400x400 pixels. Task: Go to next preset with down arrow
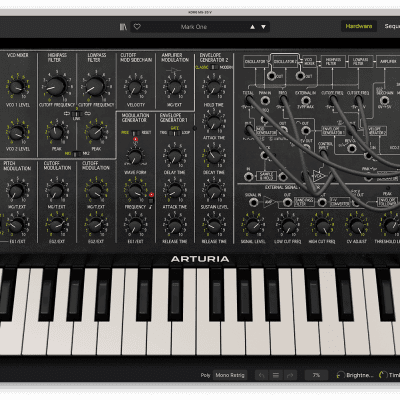click(263, 27)
